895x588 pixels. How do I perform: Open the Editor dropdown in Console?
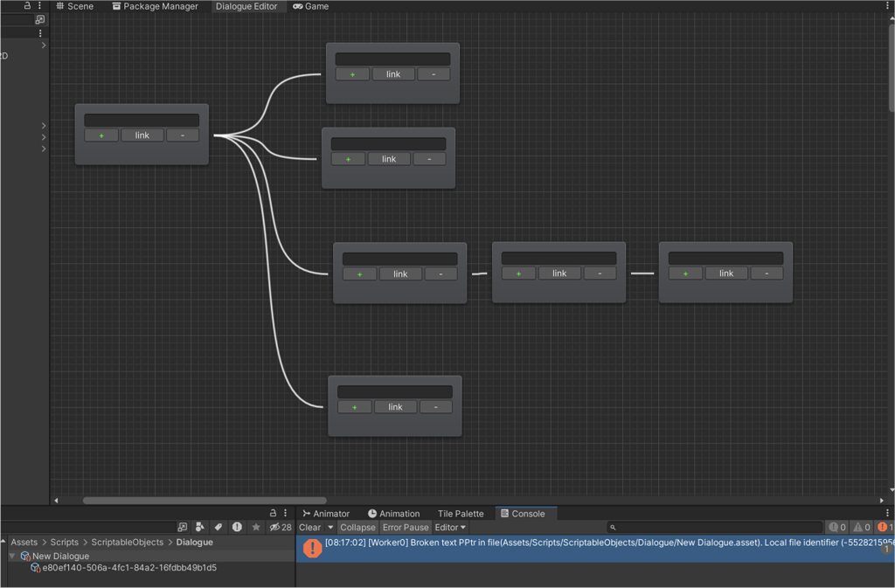click(x=450, y=527)
